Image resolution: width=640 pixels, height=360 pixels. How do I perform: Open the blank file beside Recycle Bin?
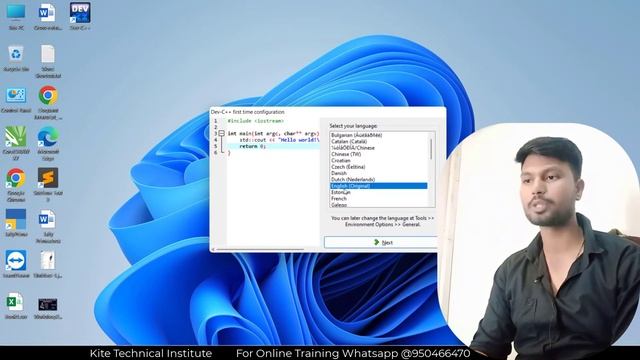48,61
